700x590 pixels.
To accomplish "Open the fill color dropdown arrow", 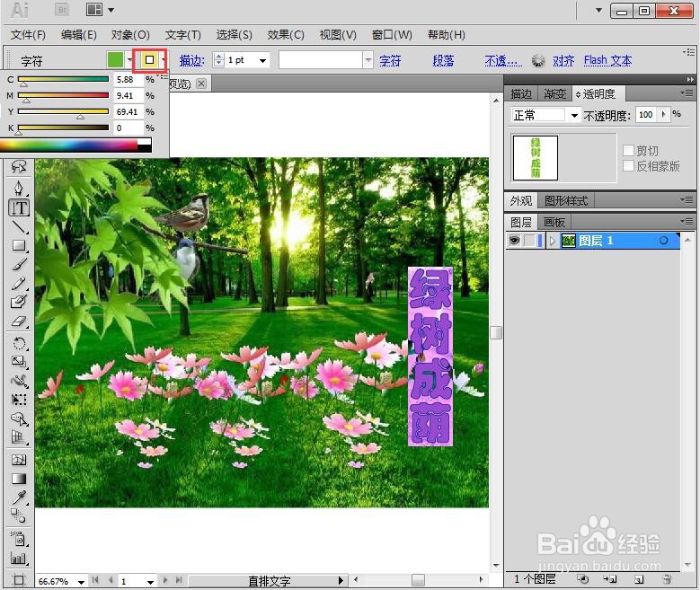I will click(129, 59).
